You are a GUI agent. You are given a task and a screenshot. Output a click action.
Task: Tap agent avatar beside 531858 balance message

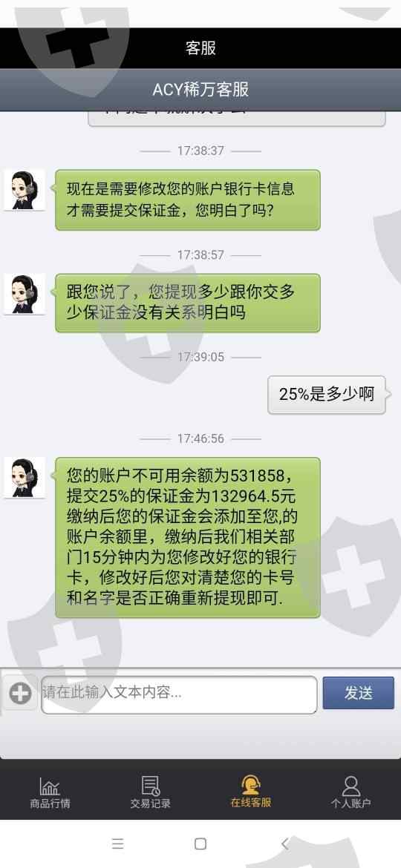click(x=25, y=478)
